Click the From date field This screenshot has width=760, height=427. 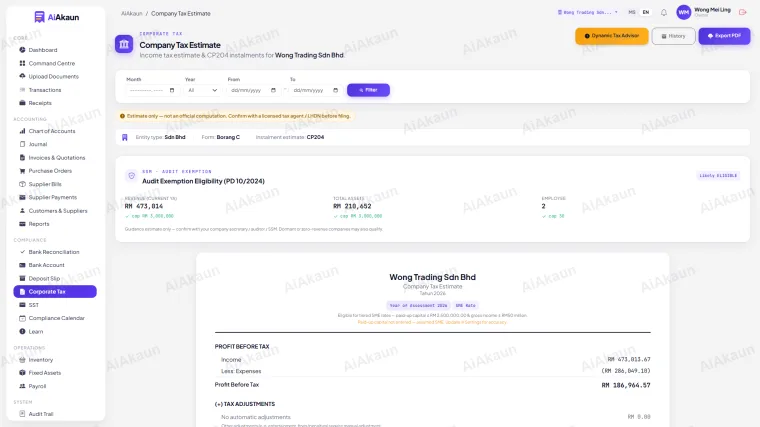point(253,90)
